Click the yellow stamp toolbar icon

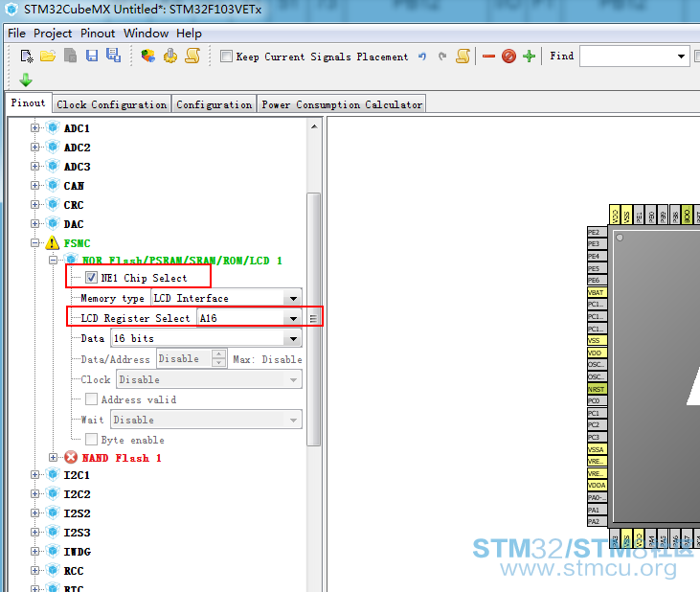click(x=170, y=56)
